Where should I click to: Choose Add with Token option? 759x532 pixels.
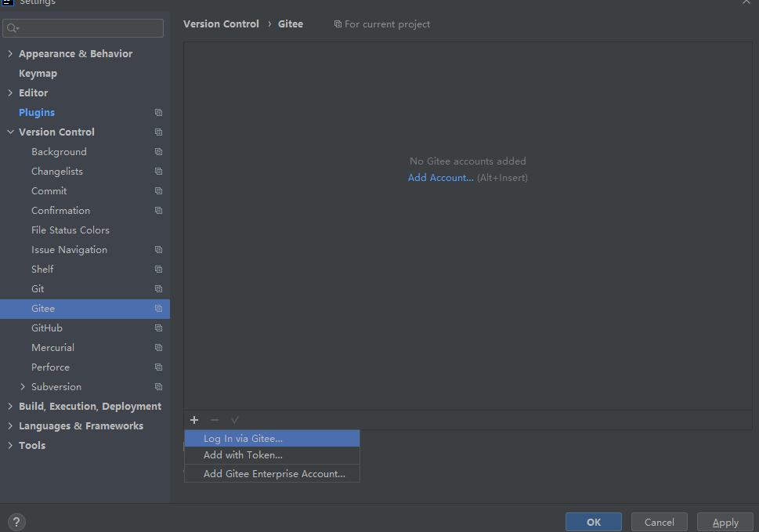tap(272, 455)
